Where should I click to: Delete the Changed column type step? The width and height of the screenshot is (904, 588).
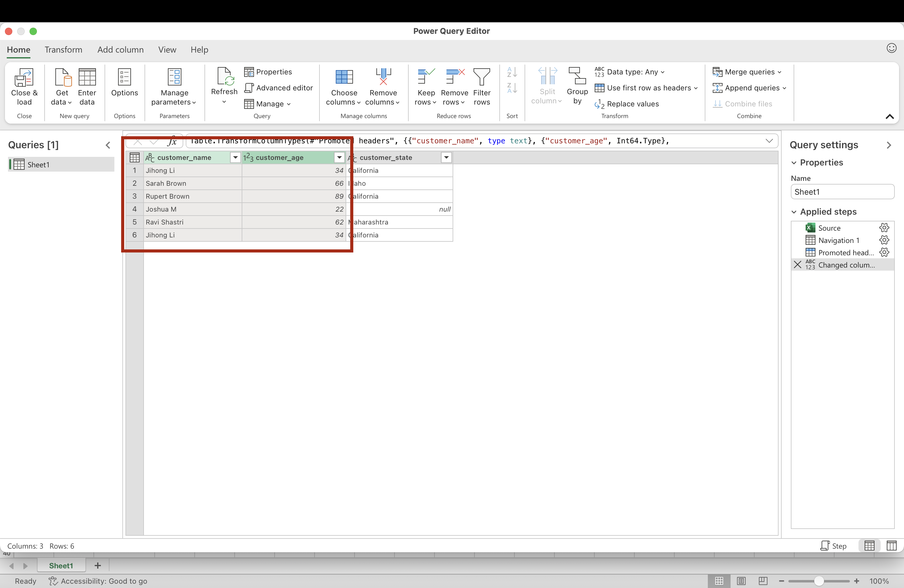(797, 265)
